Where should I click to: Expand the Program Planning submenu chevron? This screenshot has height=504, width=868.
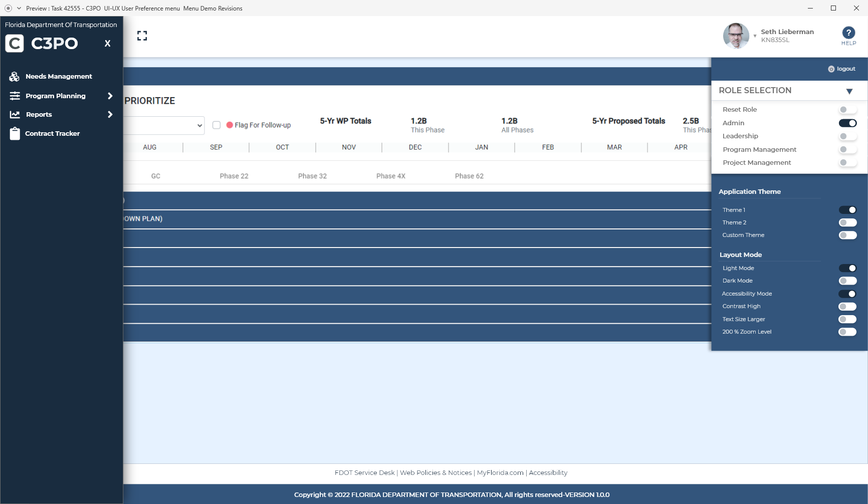[110, 96]
